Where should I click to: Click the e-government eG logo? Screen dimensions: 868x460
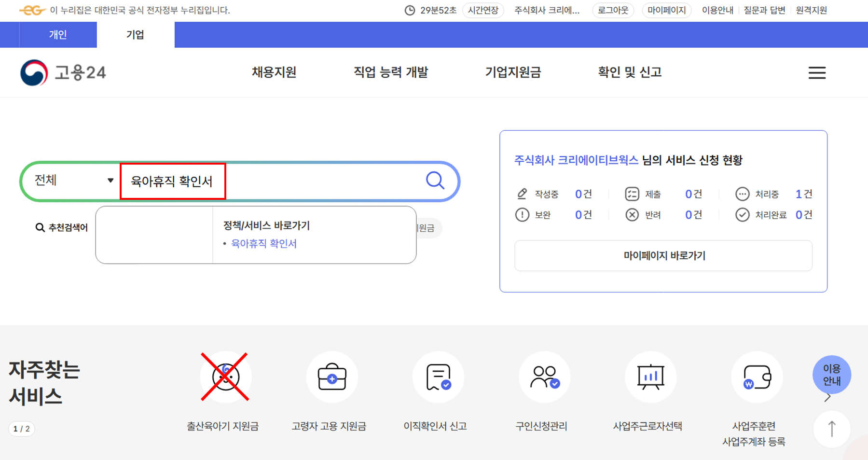32,10
